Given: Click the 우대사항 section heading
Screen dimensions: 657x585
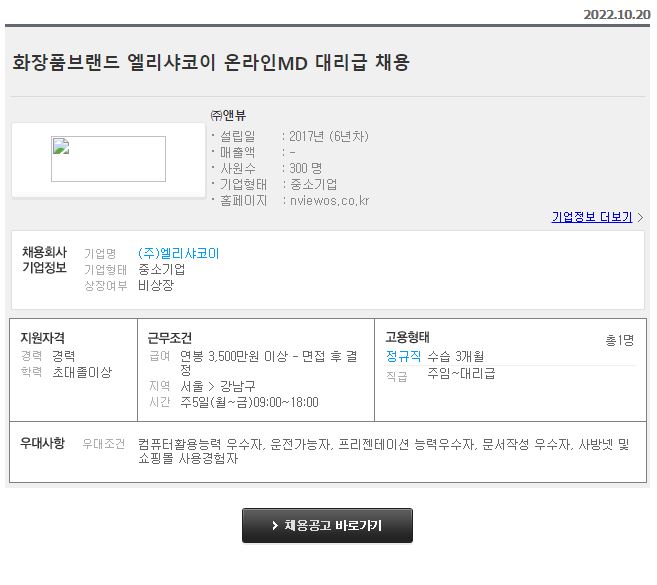Looking at the screenshot, I should [x=43, y=443].
